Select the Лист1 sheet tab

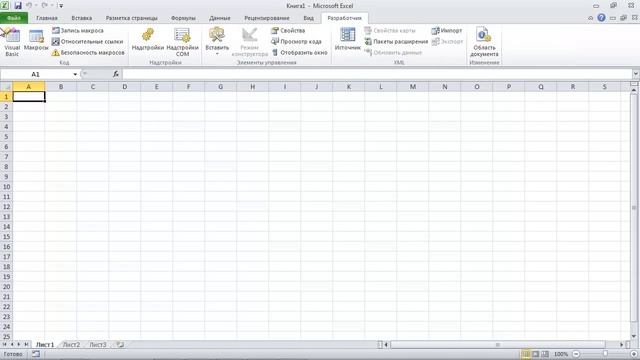tap(45, 344)
